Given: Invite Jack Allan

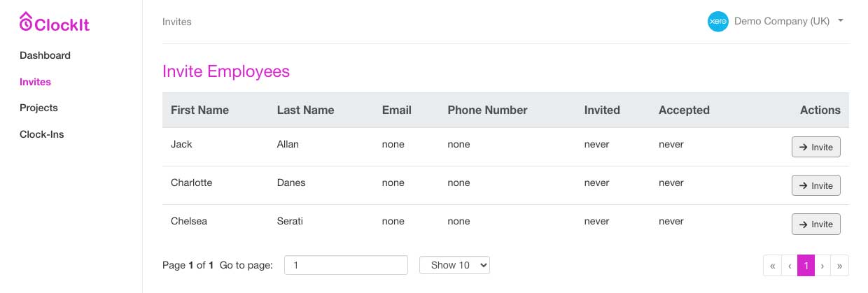Looking at the screenshot, I should pos(815,147).
